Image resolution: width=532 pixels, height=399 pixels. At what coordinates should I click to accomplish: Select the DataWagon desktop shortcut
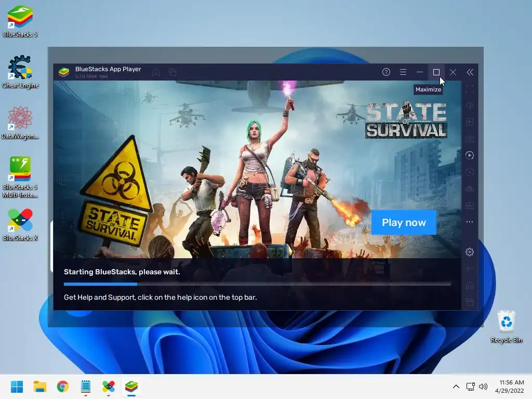pyautogui.click(x=20, y=123)
